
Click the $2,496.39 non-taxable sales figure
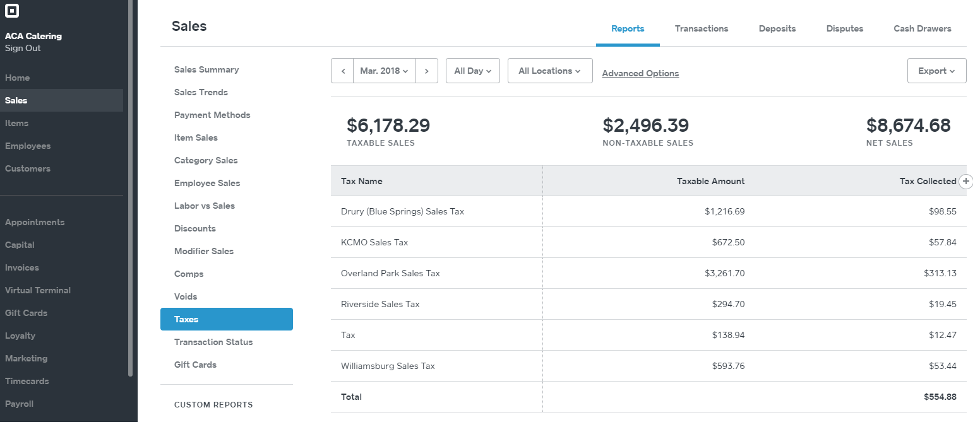[646, 126]
